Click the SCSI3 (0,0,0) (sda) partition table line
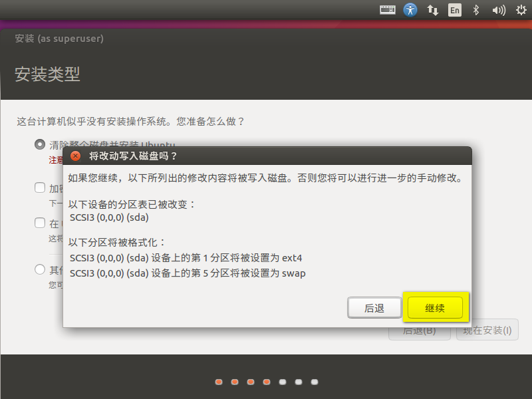This screenshot has height=399, width=532. 109,217
